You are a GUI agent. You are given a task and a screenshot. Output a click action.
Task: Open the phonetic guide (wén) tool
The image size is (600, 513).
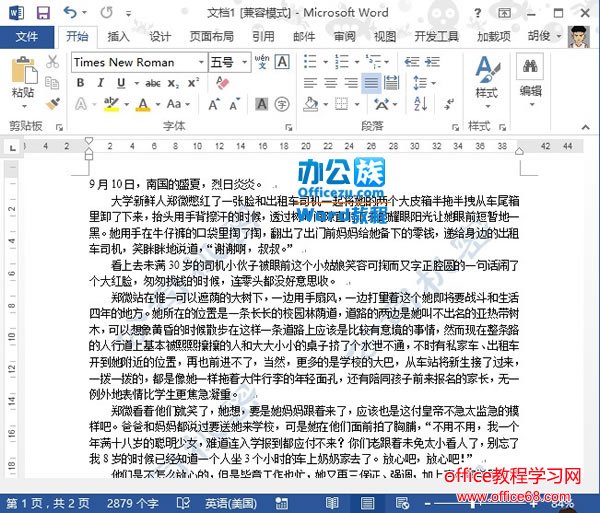tap(262, 62)
